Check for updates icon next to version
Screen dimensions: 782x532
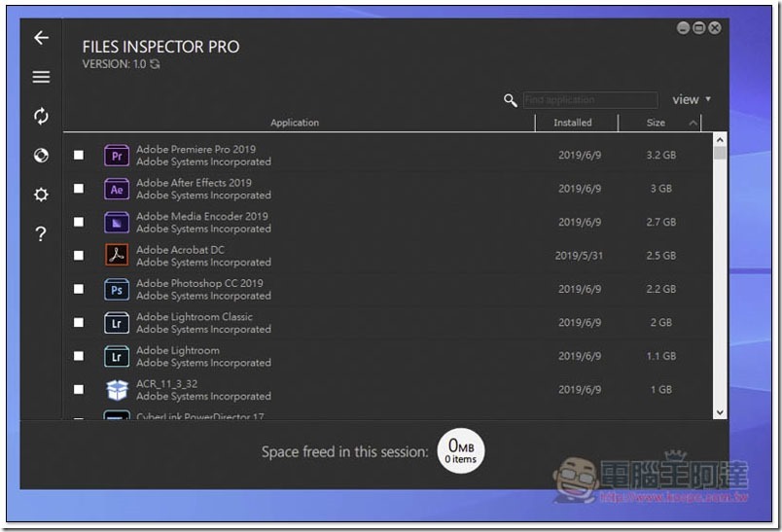pos(155,64)
